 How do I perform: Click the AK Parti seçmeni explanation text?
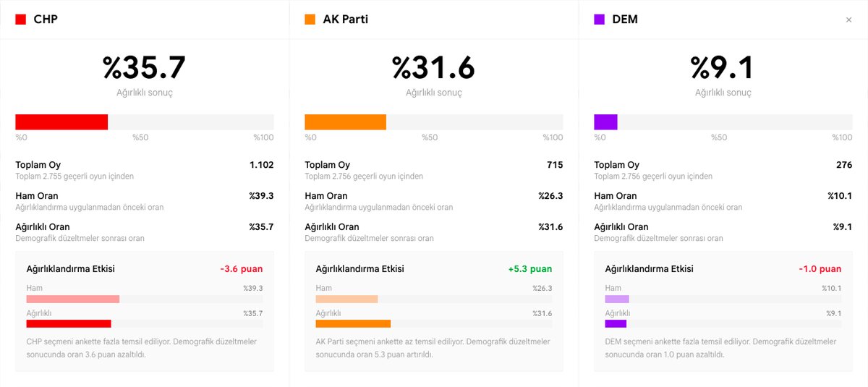(x=433, y=348)
